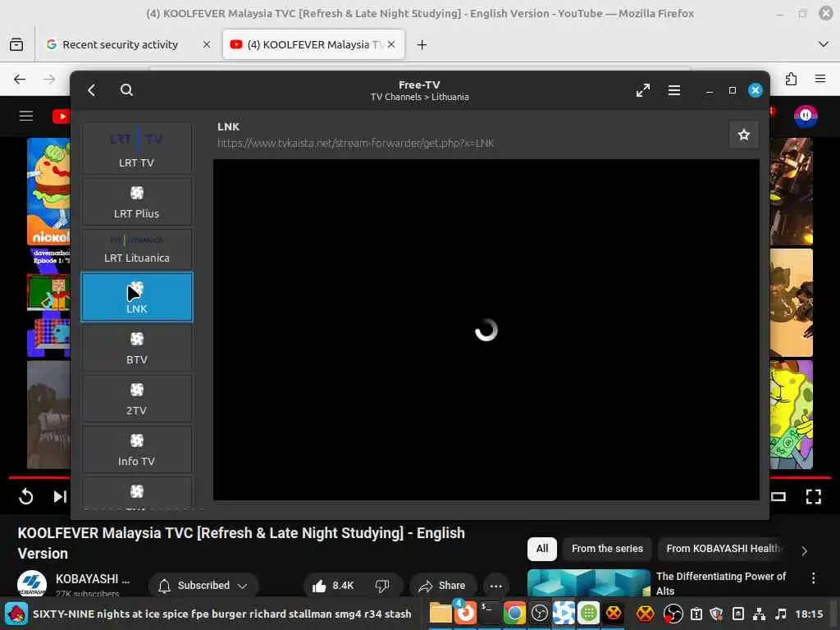The image size is (840, 630).
Task: Open YouTube guide hamburger menu
Action: 26,116
